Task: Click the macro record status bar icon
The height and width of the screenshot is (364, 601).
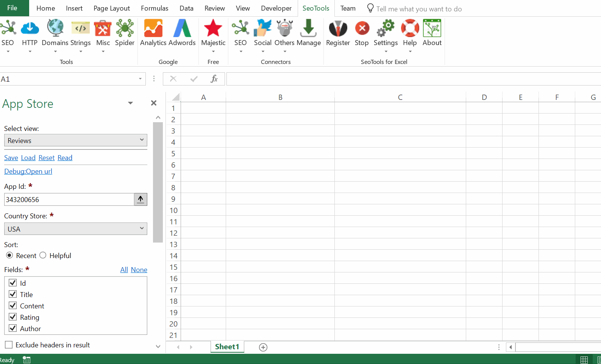Action: [27, 359]
